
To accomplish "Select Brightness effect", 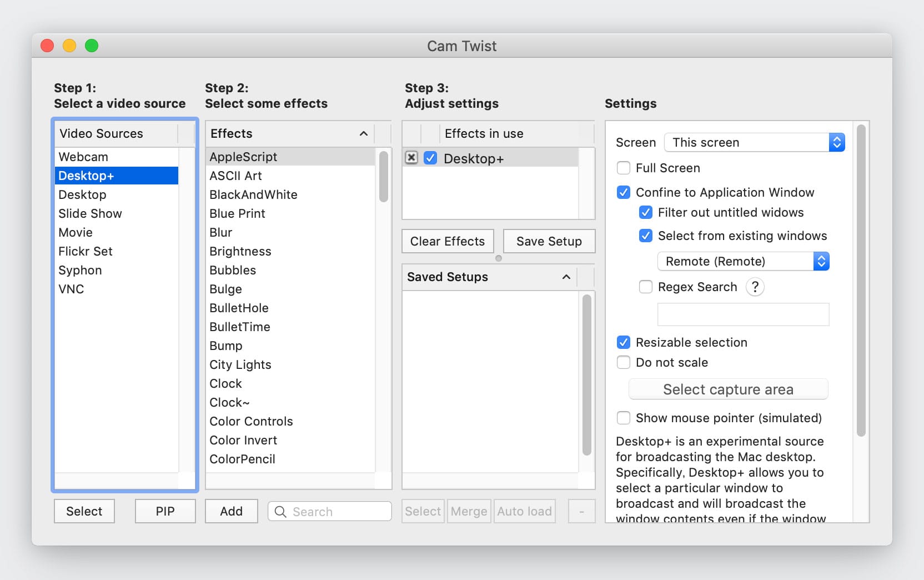I will pyautogui.click(x=290, y=251).
